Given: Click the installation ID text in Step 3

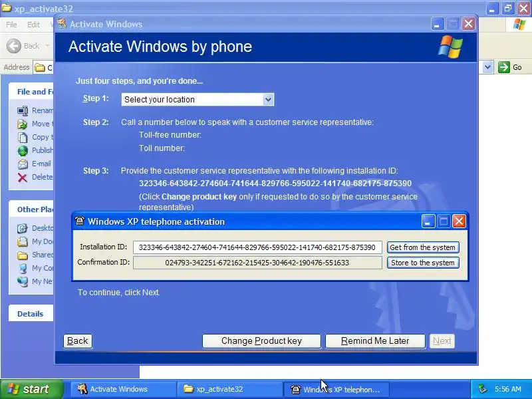Looking at the screenshot, I should [x=275, y=184].
